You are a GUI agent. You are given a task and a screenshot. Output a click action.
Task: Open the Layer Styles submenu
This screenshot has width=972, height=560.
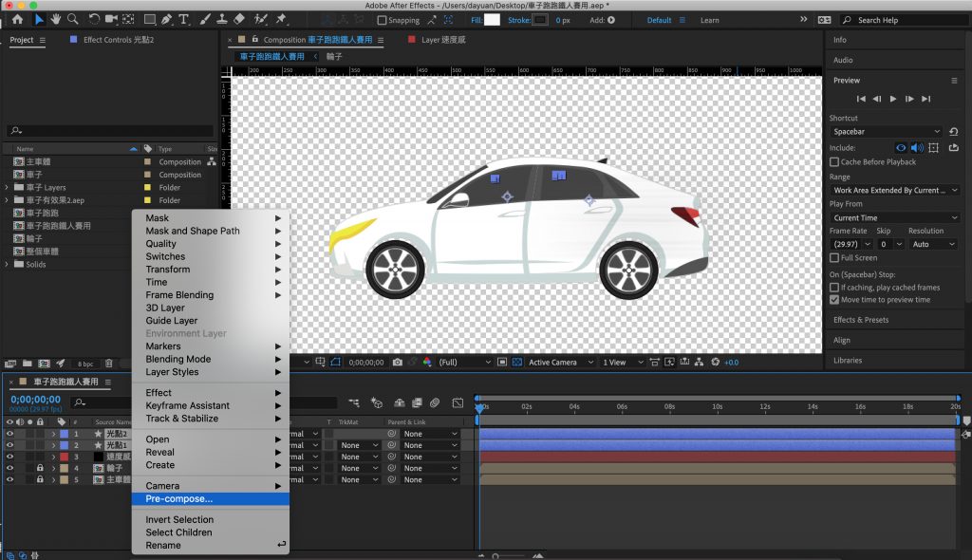tap(172, 372)
